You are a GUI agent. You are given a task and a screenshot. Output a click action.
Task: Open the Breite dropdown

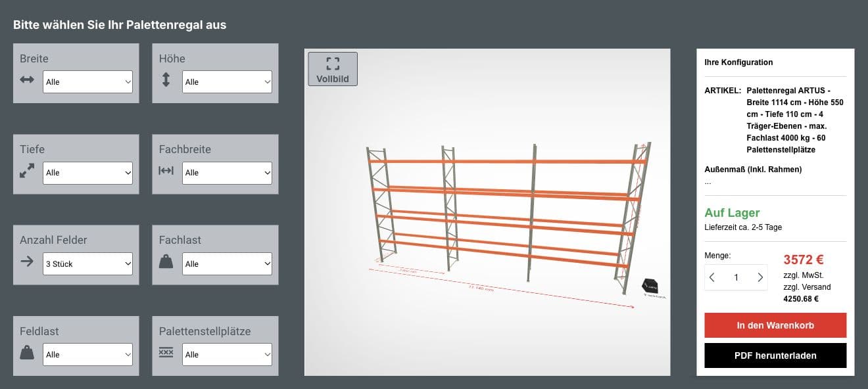pyautogui.click(x=88, y=82)
